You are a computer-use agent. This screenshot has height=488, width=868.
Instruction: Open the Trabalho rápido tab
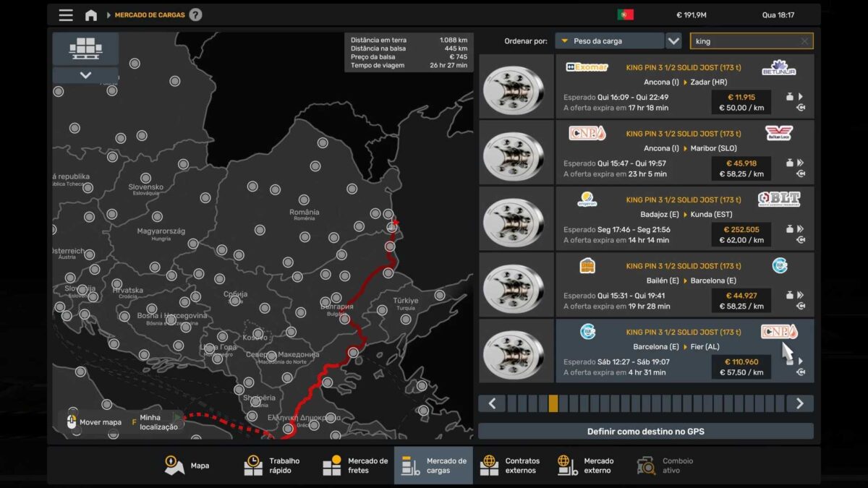(272, 466)
